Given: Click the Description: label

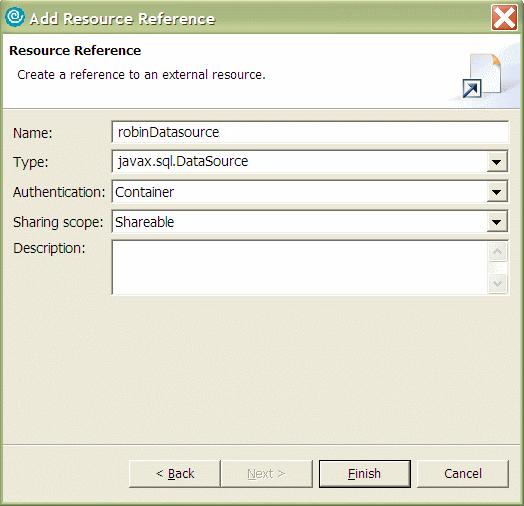Looking at the screenshot, I should [x=49, y=248].
